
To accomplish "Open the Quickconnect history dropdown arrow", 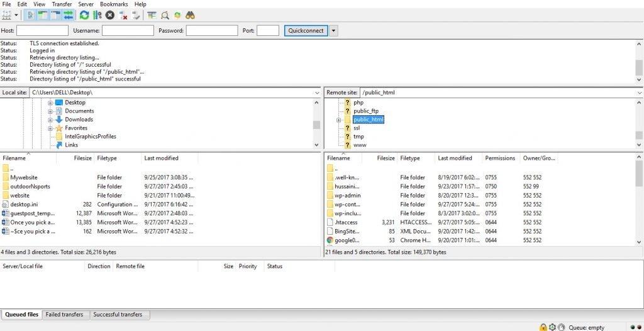I will 333,30.
